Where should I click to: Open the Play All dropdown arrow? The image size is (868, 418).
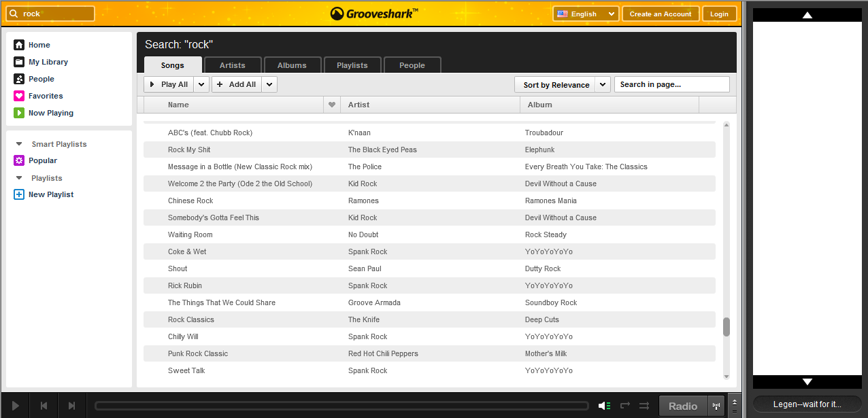point(201,84)
